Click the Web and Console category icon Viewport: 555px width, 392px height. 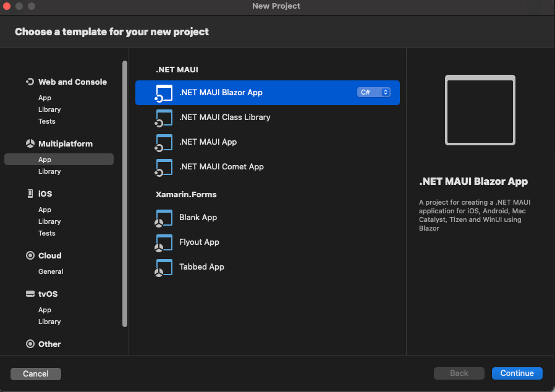tap(30, 82)
